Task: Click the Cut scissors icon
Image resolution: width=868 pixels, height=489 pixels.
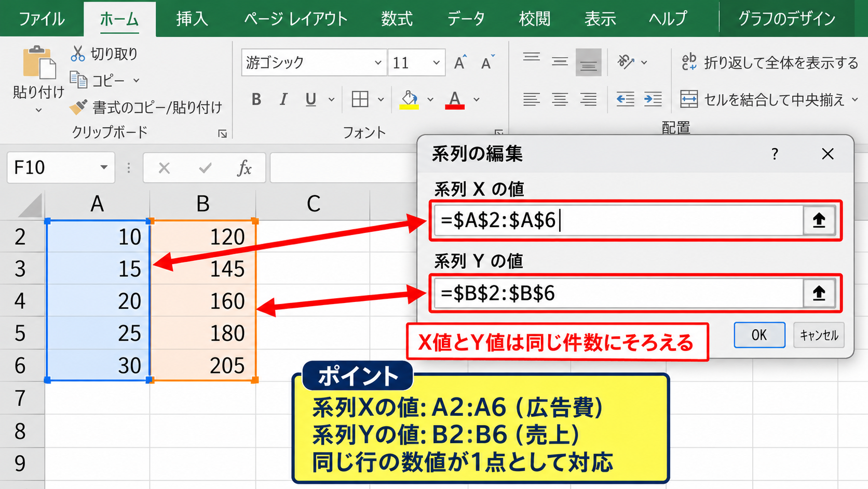Action: 78,54
